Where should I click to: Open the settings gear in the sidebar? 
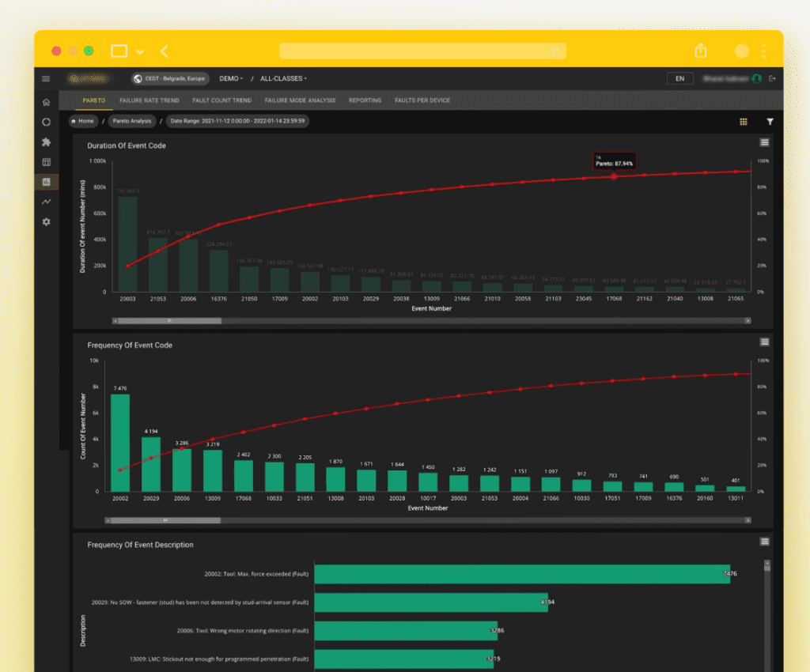46,222
